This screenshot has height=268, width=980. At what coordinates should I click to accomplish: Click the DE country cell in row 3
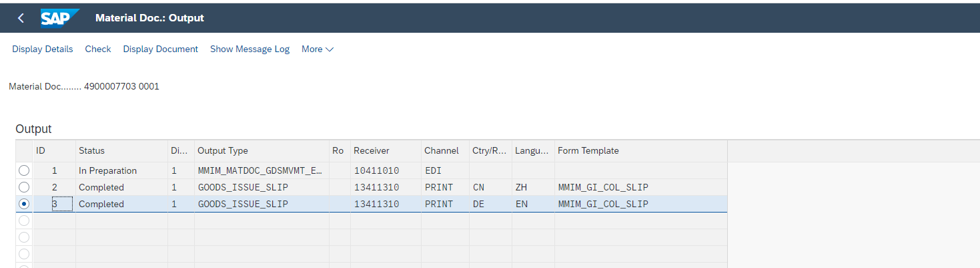(490, 204)
